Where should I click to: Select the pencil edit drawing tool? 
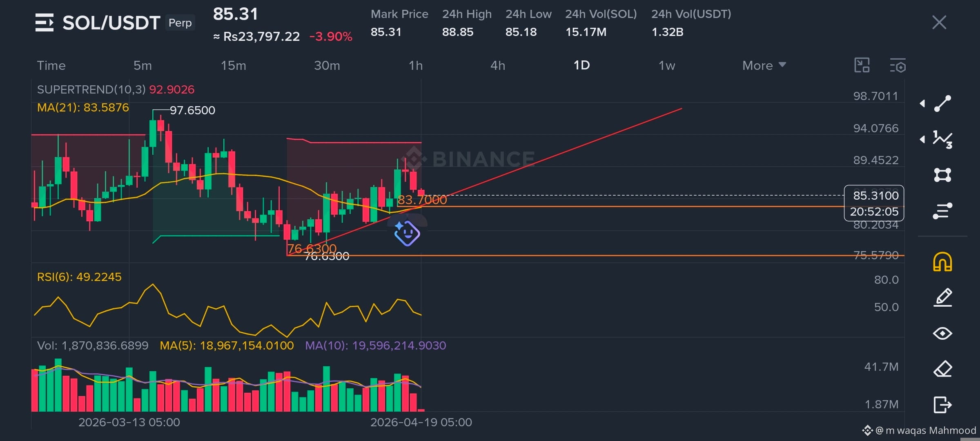[942, 297]
